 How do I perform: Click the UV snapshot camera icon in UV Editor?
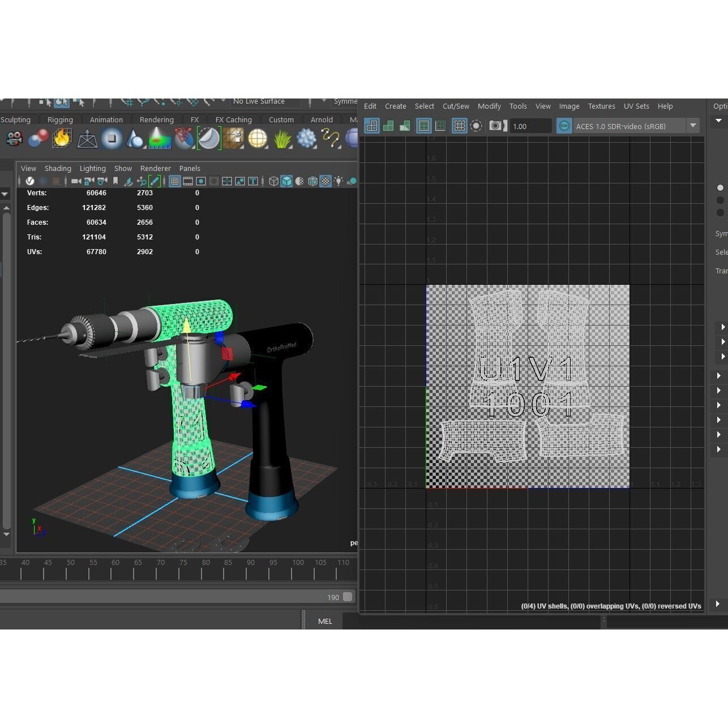coord(495,126)
